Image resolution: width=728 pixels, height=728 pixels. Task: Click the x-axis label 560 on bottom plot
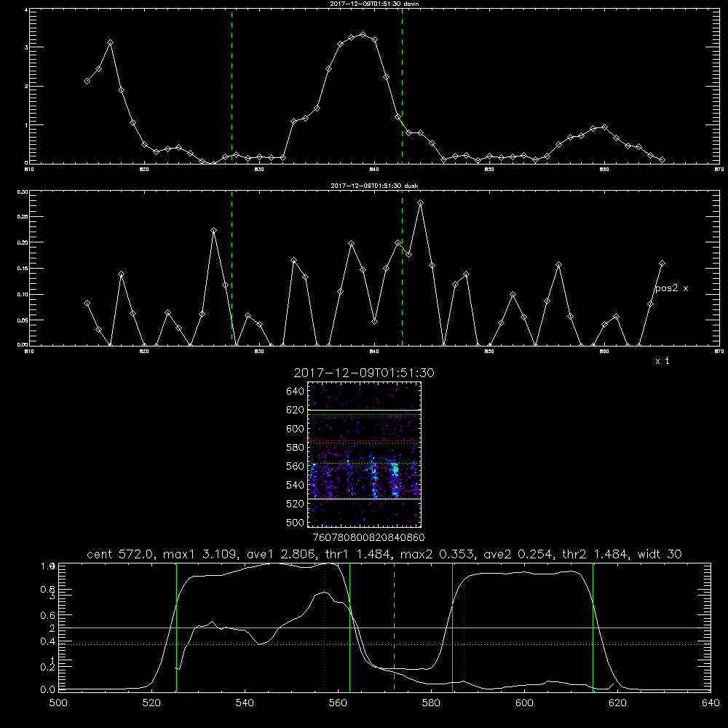coord(338,703)
